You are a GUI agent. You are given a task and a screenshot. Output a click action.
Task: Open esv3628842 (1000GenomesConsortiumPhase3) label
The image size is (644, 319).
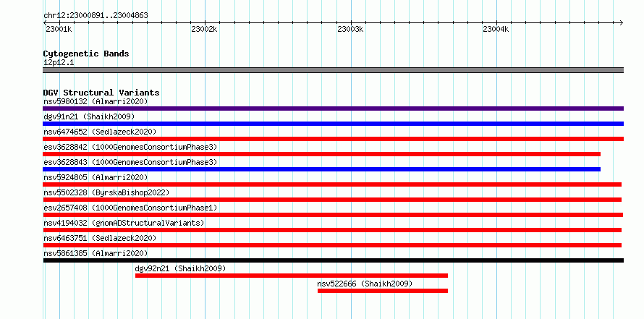130,147
